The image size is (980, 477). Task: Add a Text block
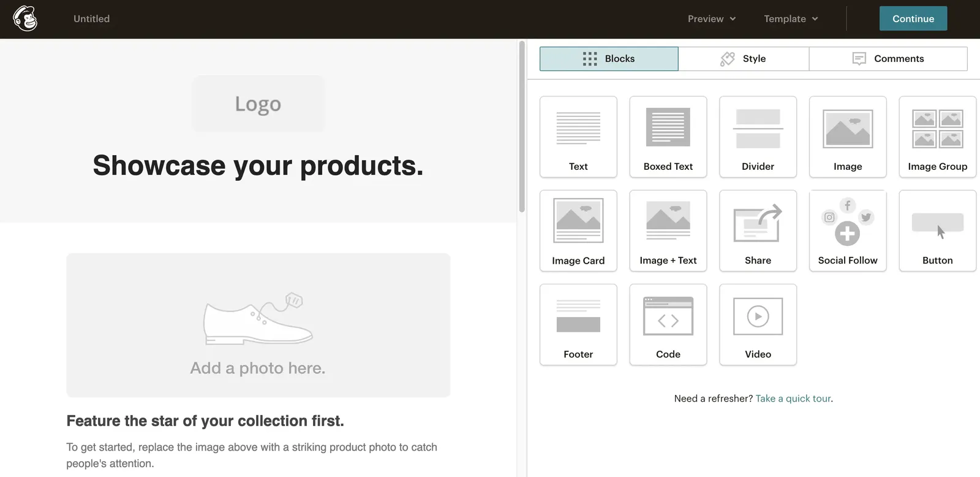pyautogui.click(x=578, y=137)
